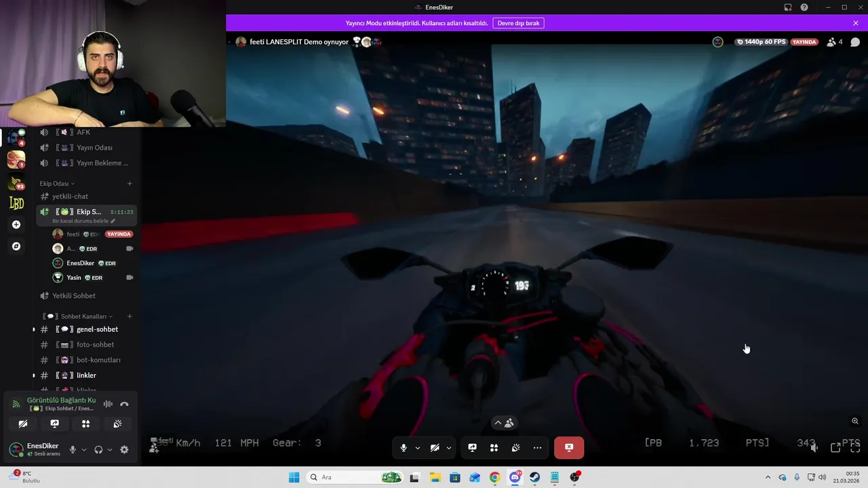Enter fullscreen for the stream
Screen dimensions: 868x488
(x=856, y=447)
